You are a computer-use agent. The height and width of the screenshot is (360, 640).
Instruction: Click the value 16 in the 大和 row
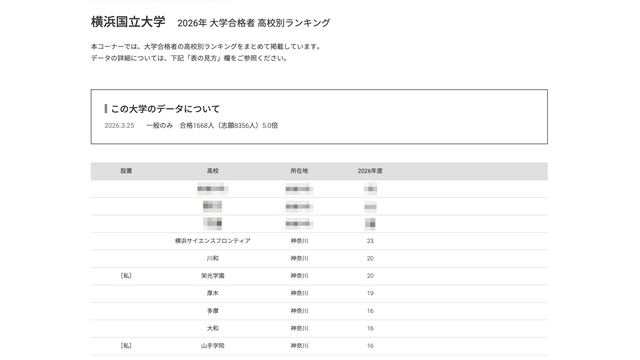(x=370, y=328)
